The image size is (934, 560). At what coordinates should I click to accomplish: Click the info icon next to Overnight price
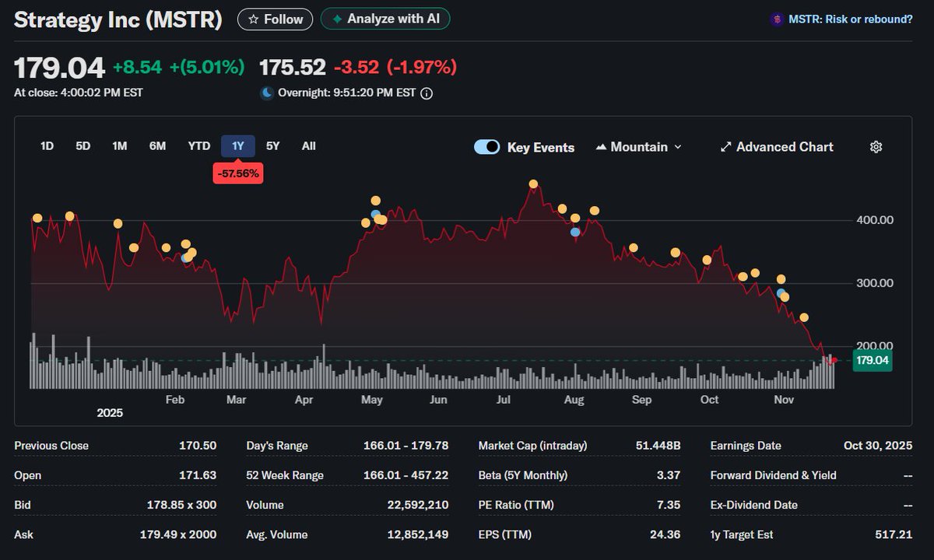(x=425, y=93)
